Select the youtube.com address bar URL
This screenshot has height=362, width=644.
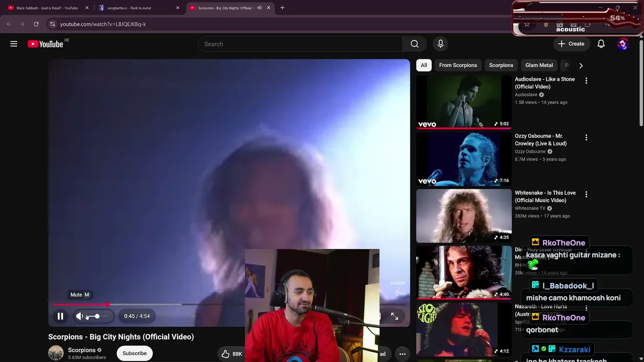click(103, 24)
